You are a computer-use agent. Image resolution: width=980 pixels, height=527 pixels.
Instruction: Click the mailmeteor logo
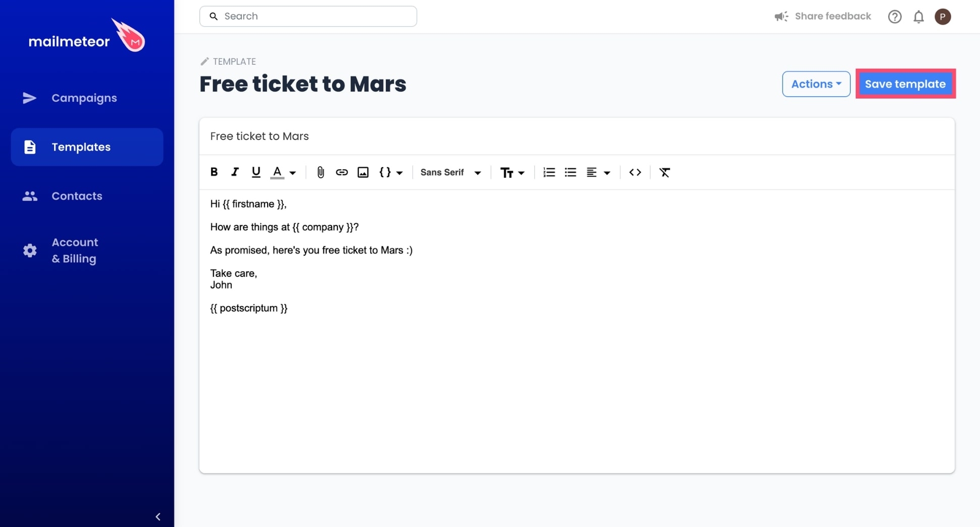tap(86, 35)
